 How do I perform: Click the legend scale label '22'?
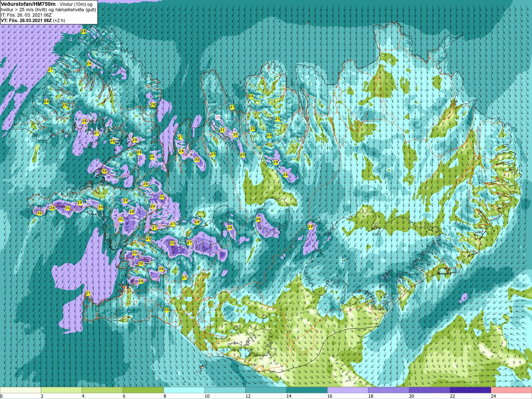pos(453,396)
